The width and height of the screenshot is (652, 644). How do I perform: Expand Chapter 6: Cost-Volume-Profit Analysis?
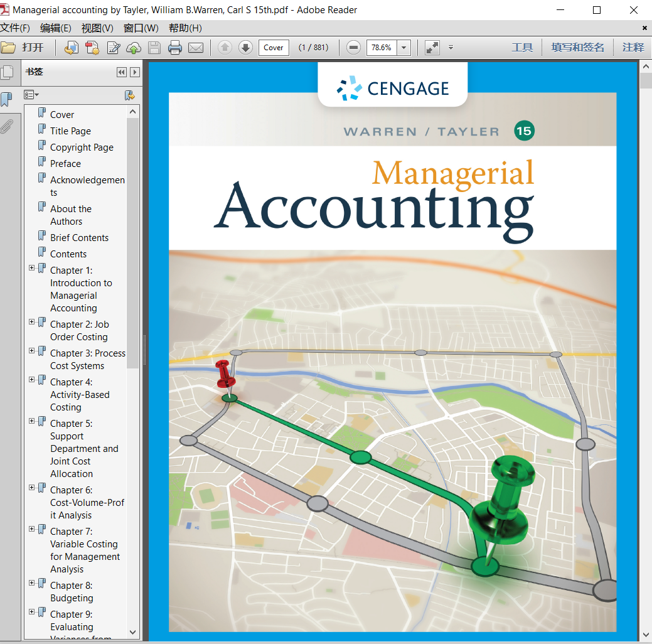point(31,488)
